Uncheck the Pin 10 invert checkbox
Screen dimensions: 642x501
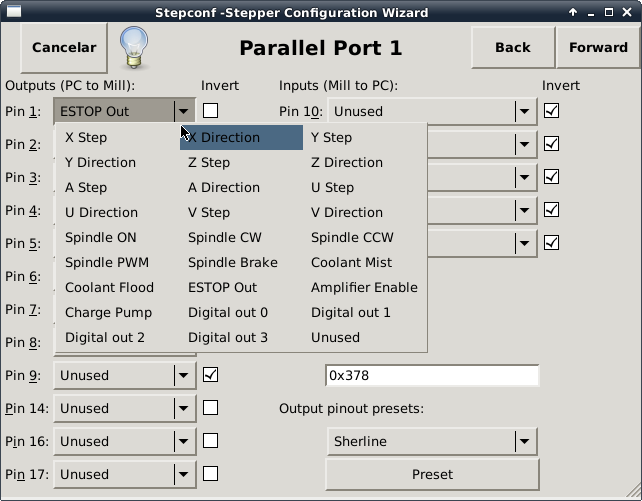tap(551, 111)
